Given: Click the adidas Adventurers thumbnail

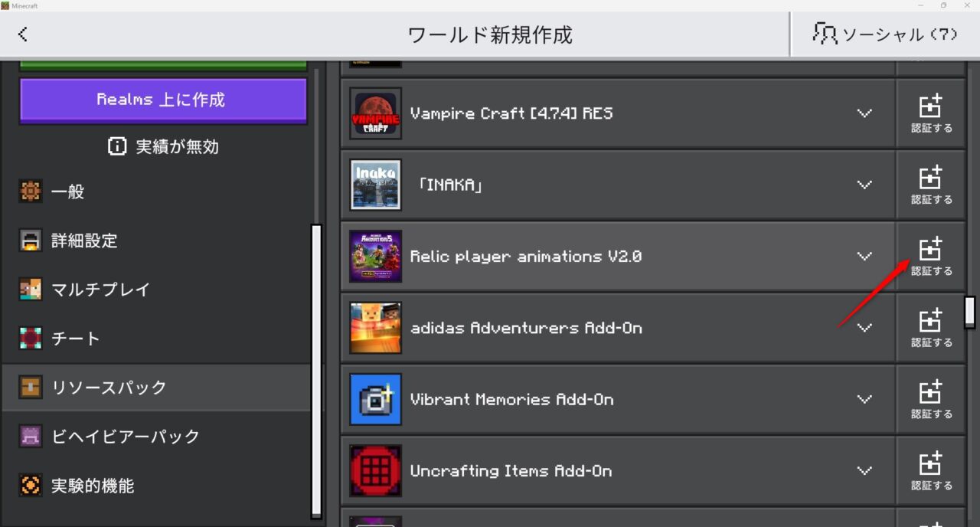Looking at the screenshot, I should (x=375, y=328).
